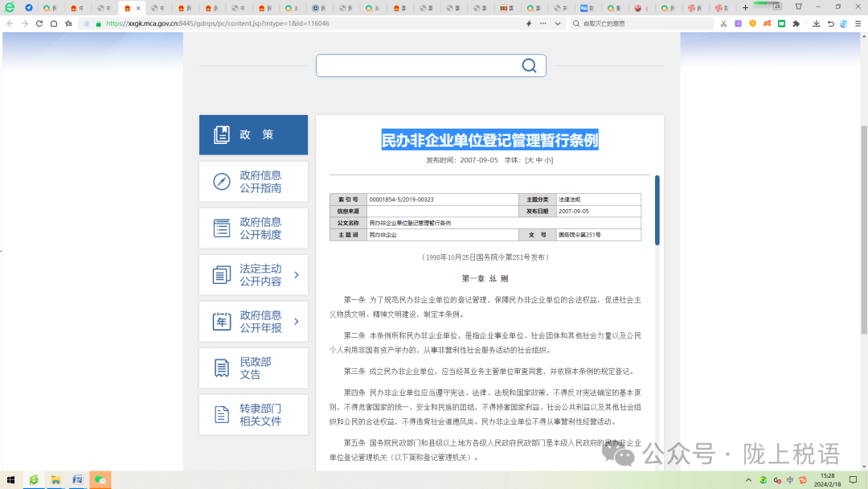Click the compass icon beside 政府信息公开指南
The height and width of the screenshot is (489, 868).
point(222,182)
